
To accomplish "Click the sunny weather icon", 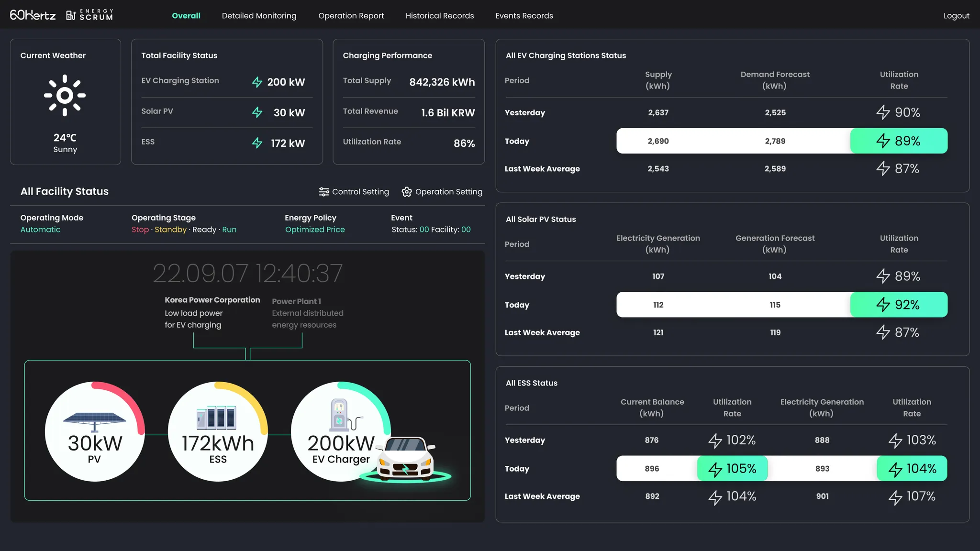I will click(x=65, y=95).
